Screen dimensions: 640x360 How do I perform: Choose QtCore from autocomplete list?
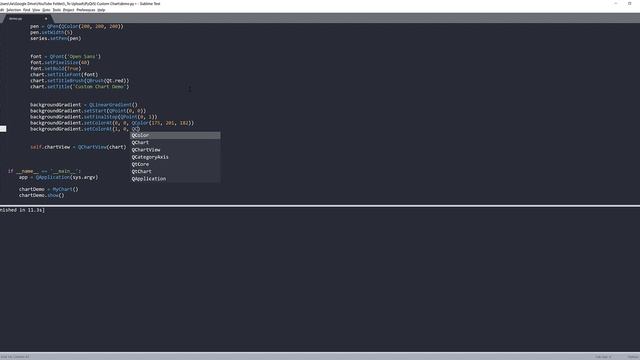[x=175, y=164]
